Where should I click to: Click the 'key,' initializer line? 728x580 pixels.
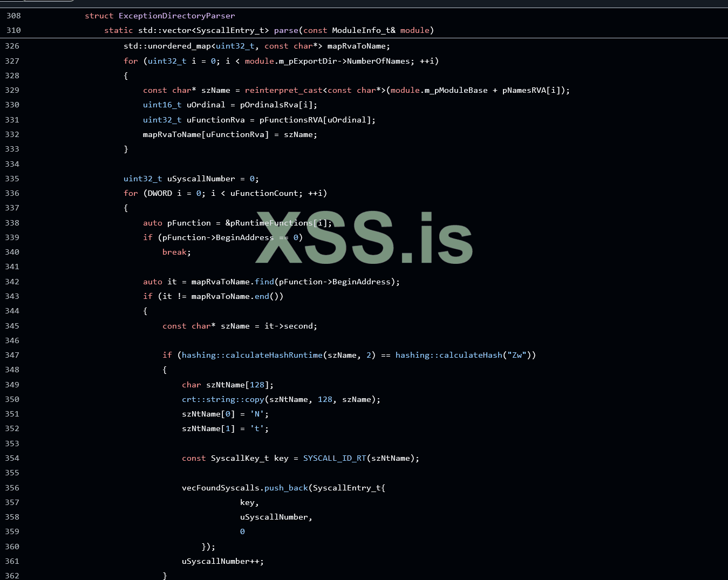pos(249,502)
